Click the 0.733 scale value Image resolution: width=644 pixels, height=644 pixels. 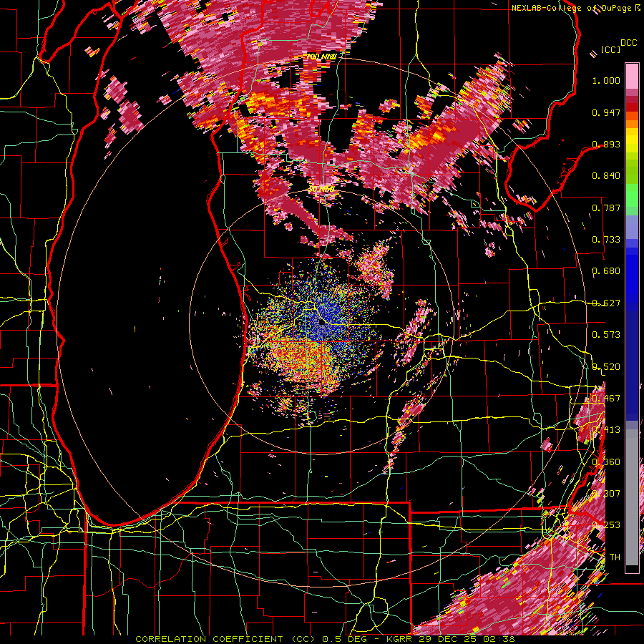tap(606, 240)
